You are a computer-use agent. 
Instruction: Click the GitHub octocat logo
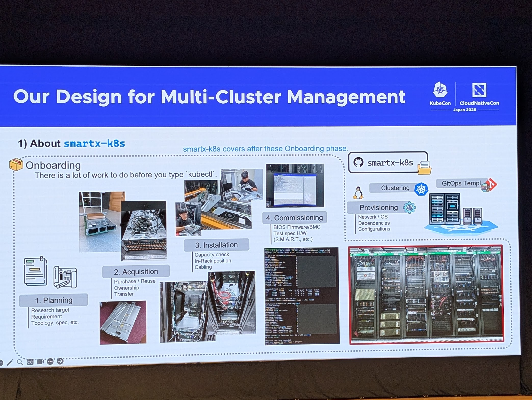(x=358, y=162)
